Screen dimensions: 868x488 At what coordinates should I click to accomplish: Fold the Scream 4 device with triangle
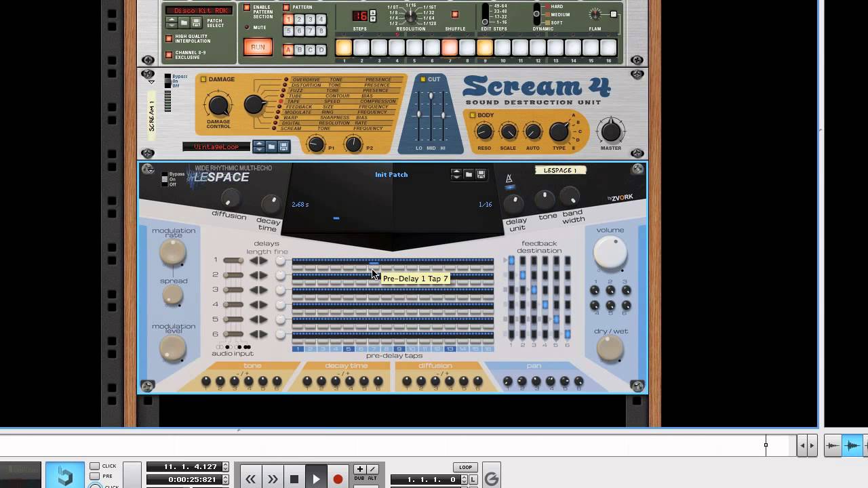tap(151, 82)
